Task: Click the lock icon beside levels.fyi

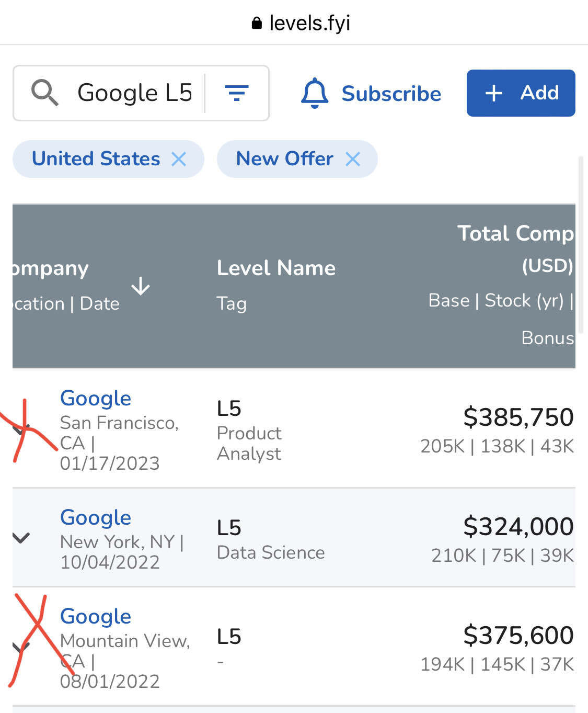Action: pyautogui.click(x=256, y=22)
